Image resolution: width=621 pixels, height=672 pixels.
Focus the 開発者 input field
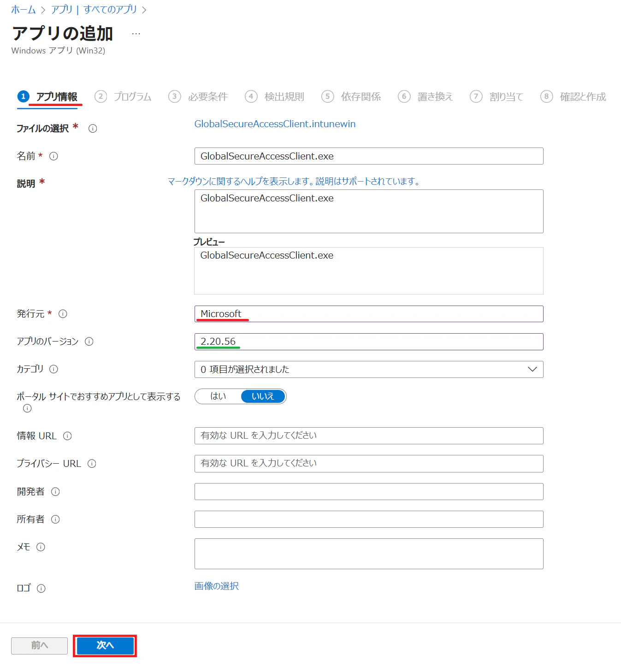(x=369, y=492)
